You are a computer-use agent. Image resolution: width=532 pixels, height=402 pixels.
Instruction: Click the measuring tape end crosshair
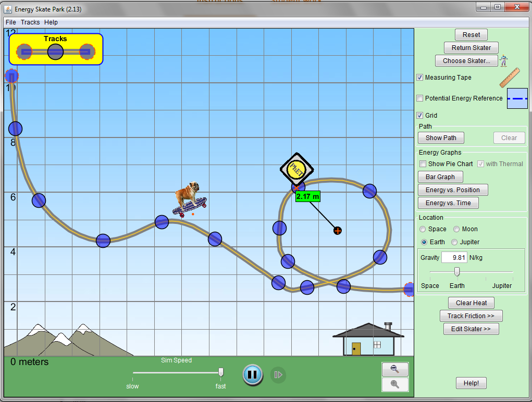(337, 230)
